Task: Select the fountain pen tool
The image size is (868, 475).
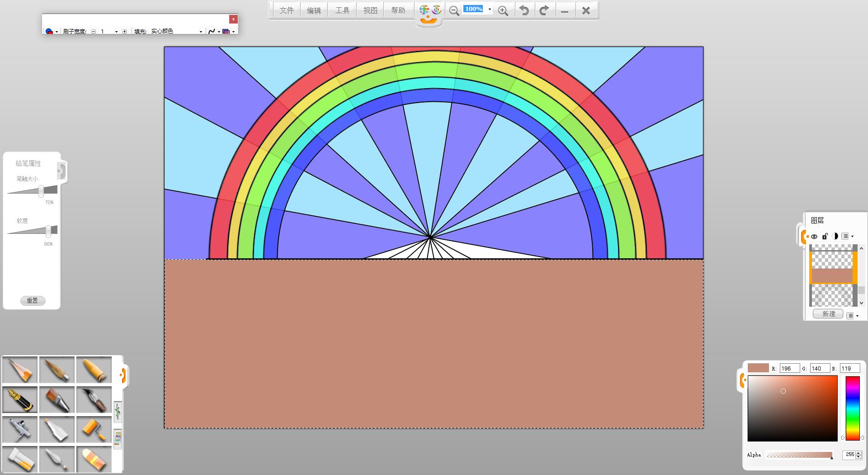Action: pos(20,399)
